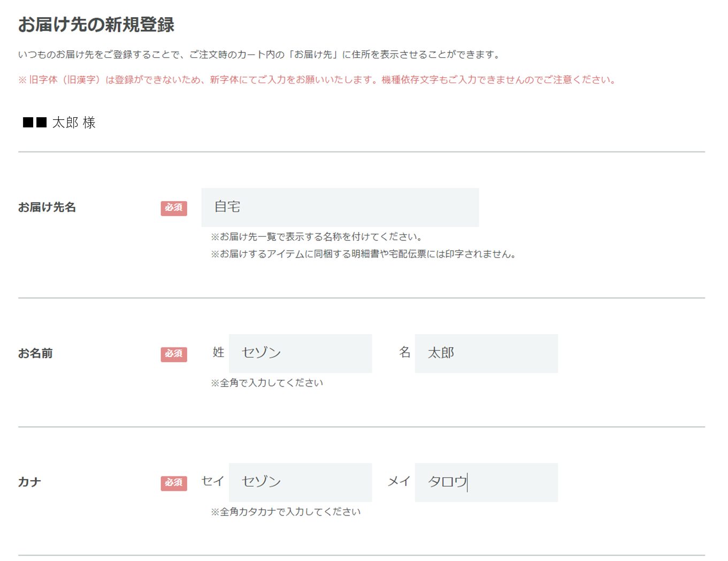The image size is (728, 561).
Task: Click the 名 label before given-name field
Action: [404, 352]
